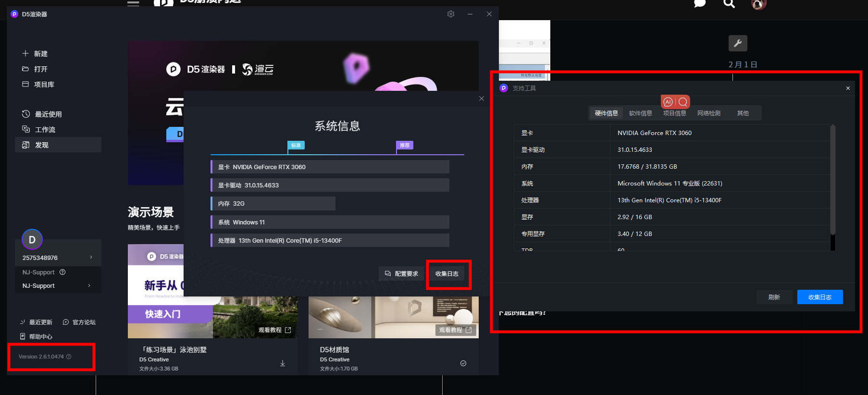Open the forum chat bubble icon
868x395 pixels.
(x=700, y=4)
